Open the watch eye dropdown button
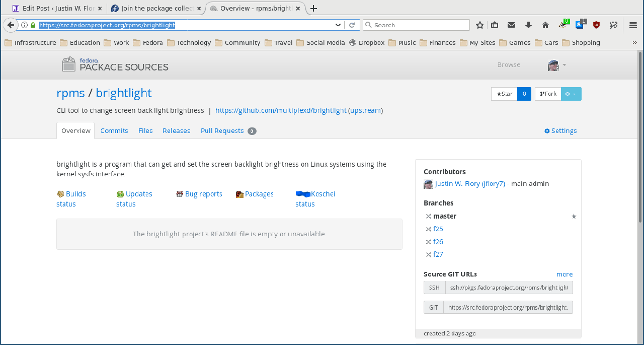This screenshot has width=644, height=345. pyautogui.click(x=571, y=94)
